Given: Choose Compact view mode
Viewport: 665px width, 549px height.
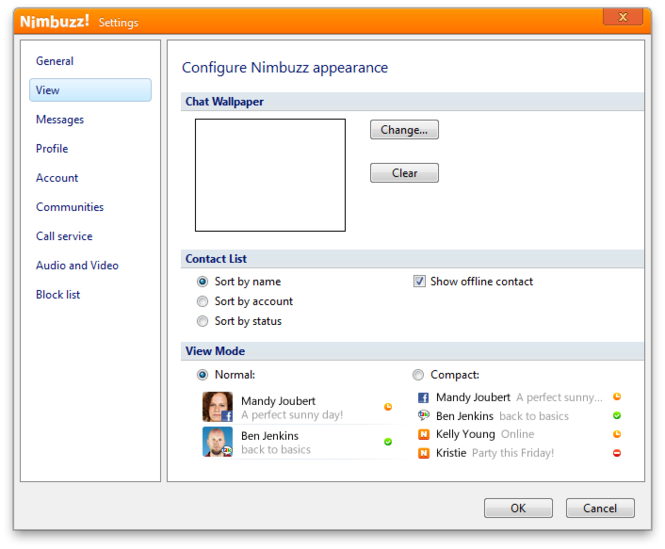Looking at the screenshot, I should [418, 375].
